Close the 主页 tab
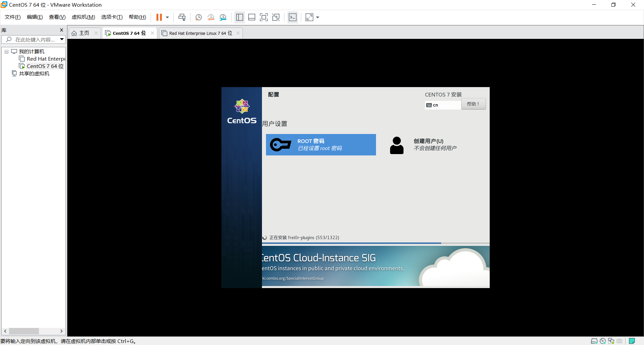644x345 pixels. click(x=96, y=33)
